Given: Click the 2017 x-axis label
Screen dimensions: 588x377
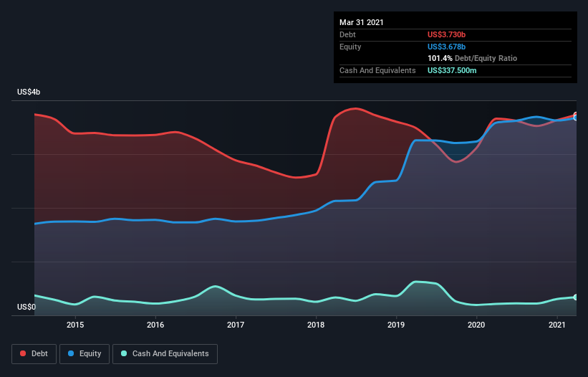Looking at the screenshot, I should coord(236,325).
